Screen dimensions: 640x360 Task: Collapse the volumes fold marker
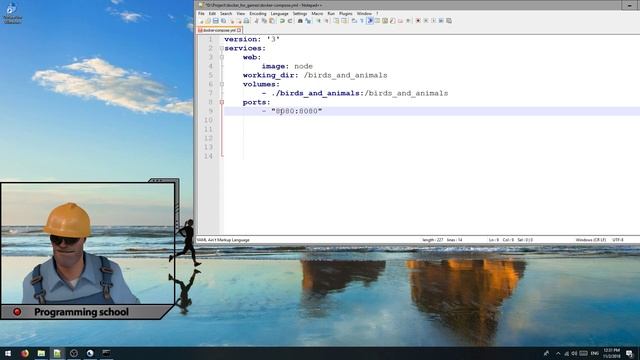222,84
